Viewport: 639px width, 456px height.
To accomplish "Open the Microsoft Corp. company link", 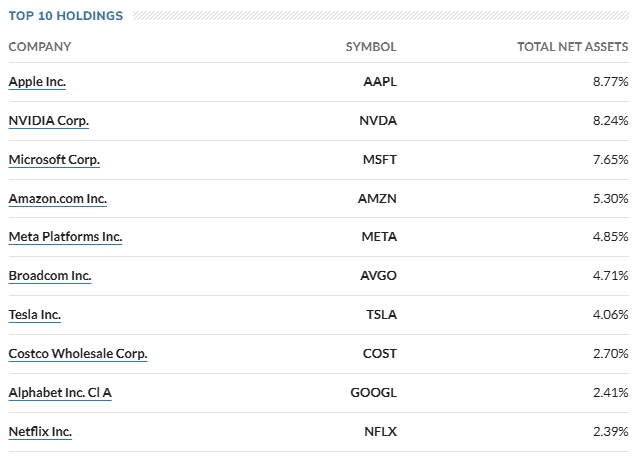I will pos(54,160).
